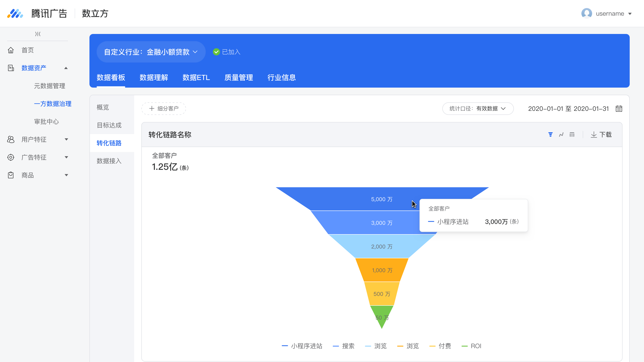Expand the 商品 menu arrow
This screenshot has width=644, height=362.
point(66,175)
